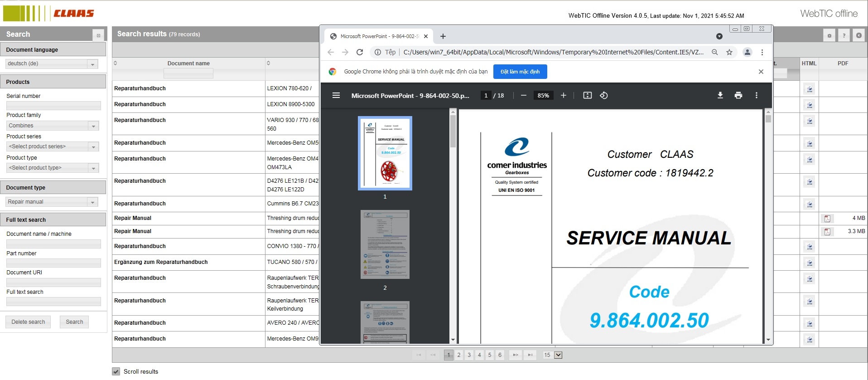Select page 1 thumbnail in PDF sidebar
This screenshot has width=868, height=380.
tap(385, 153)
